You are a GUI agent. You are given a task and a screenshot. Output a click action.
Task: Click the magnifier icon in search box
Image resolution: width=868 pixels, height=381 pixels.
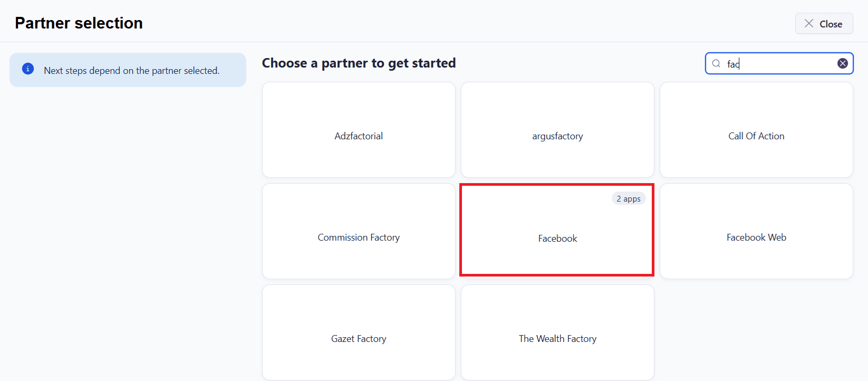(x=716, y=64)
